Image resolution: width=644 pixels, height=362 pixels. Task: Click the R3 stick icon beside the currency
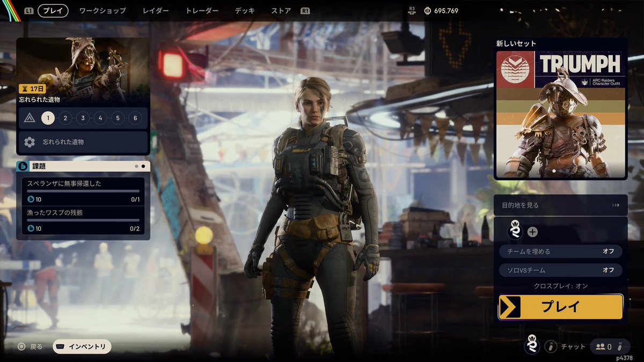pos(412,11)
